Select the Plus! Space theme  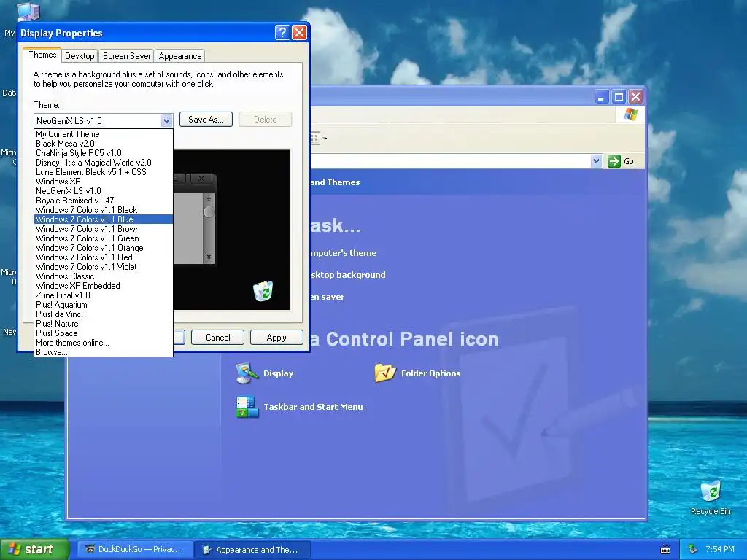pyautogui.click(x=104, y=333)
